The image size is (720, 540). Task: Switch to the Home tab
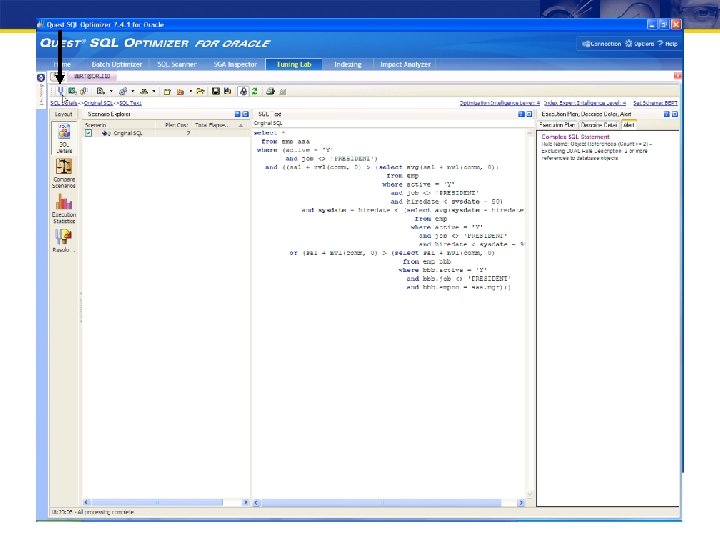pos(62,64)
